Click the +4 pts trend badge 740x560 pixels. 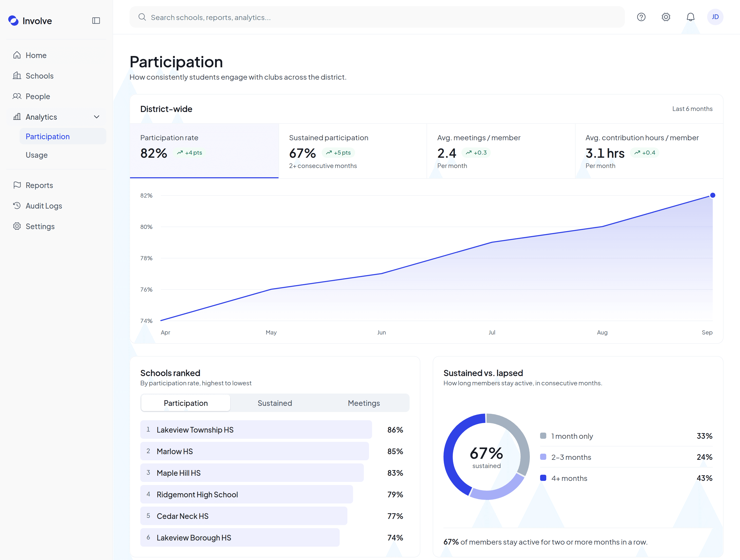pyautogui.click(x=189, y=153)
